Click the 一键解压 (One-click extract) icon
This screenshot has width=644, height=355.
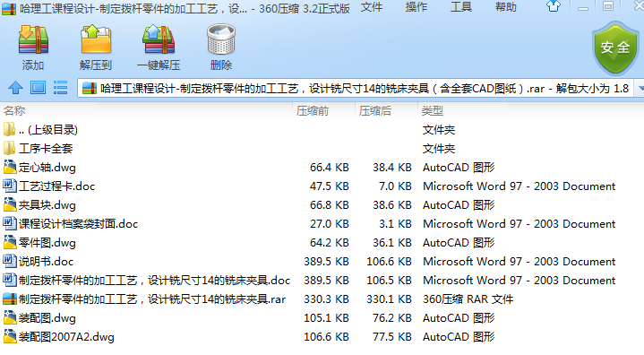click(159, 39)
